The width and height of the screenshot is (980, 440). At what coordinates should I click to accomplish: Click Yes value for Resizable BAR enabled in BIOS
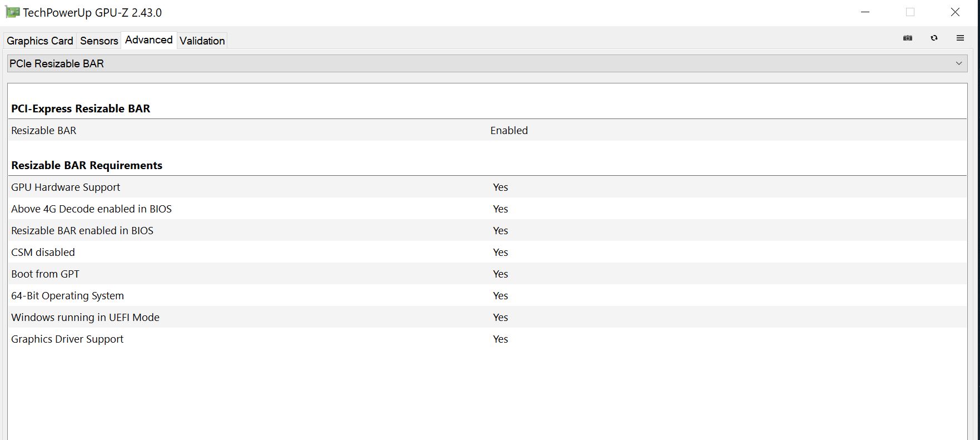(x=500, y=230)
